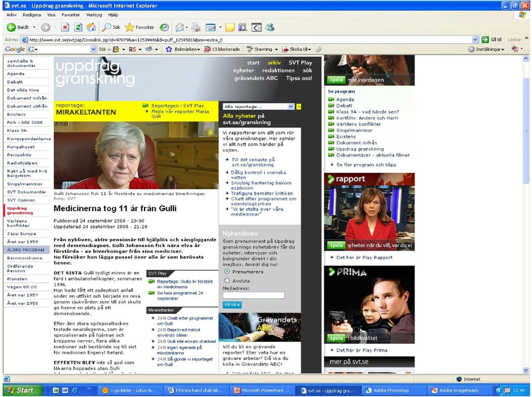The width and height of the screenshot is (532, 397).
Task: Expand the Mail button dropdown arrow
Action: pyautogui.click(x=187, y=27)
